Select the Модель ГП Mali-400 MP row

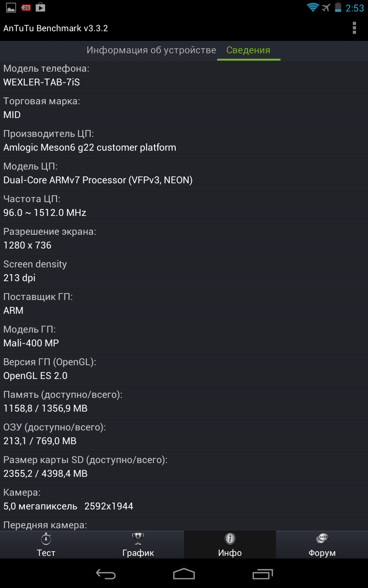point(184,337)
